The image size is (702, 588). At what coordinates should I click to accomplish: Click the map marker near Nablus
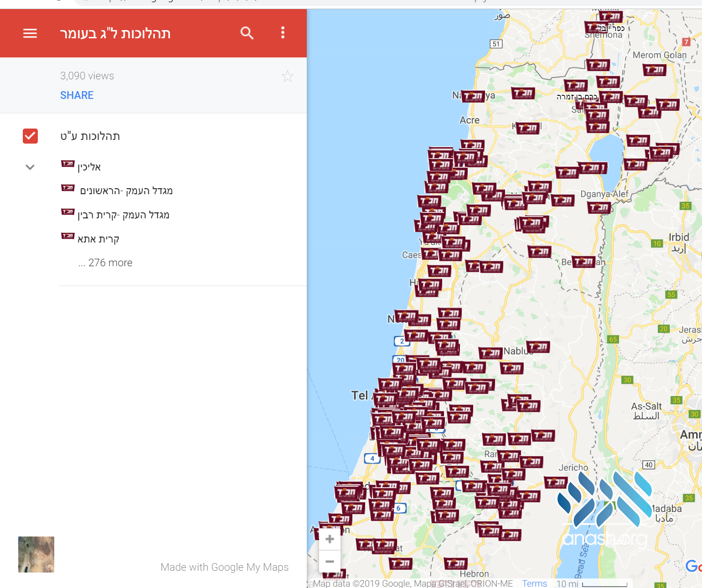(x=538, y=347)
